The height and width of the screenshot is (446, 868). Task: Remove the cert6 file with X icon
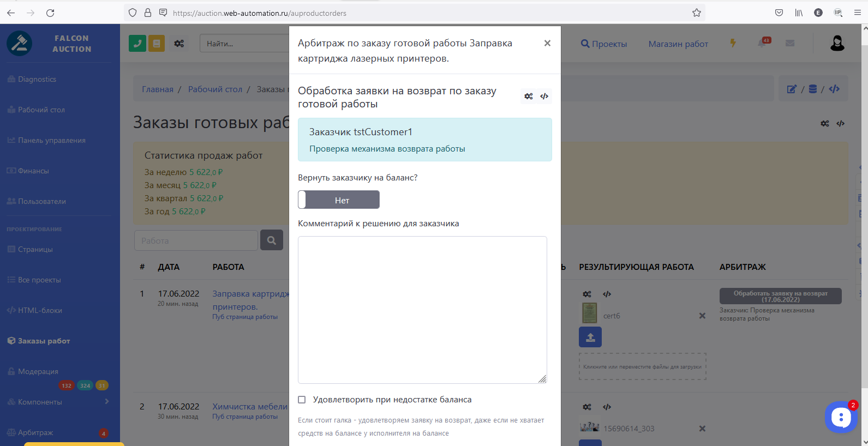[x=702, y=316]
